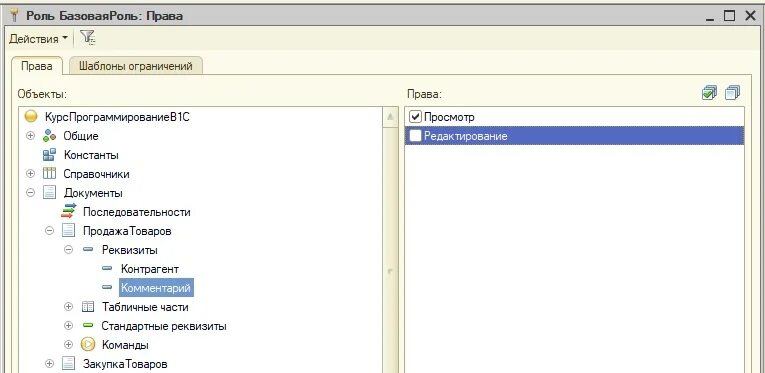The height and width of the screenshot is (373, 765).
Task: Expand the Табличные части node
Action: 68,307
